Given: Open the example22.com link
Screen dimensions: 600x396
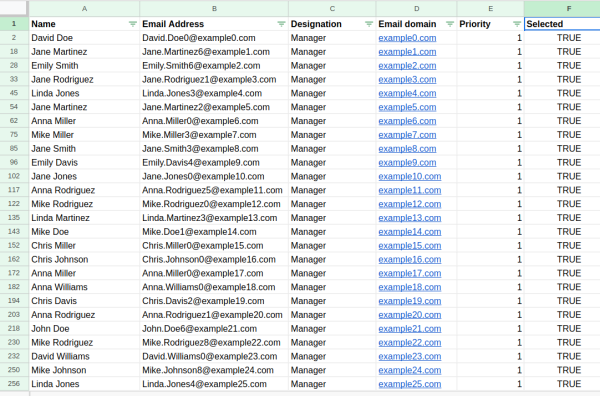Looking at the screenshot, I should point(410,342).
